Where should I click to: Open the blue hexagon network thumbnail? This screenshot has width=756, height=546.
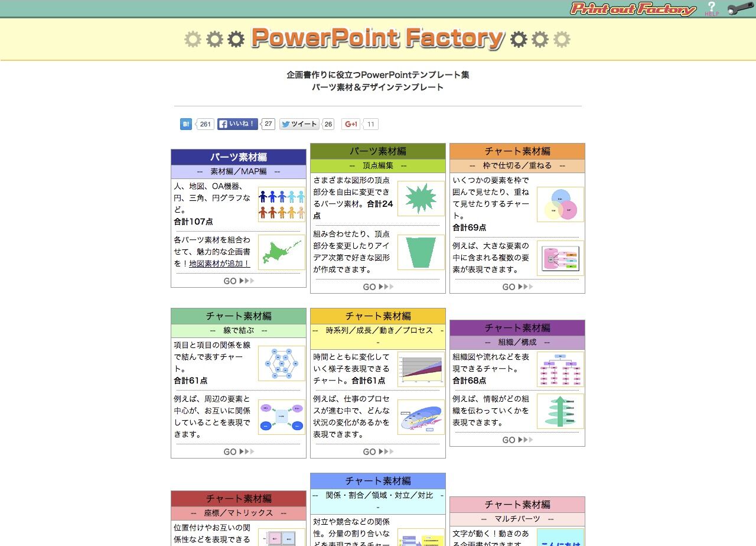click(282, 363)
